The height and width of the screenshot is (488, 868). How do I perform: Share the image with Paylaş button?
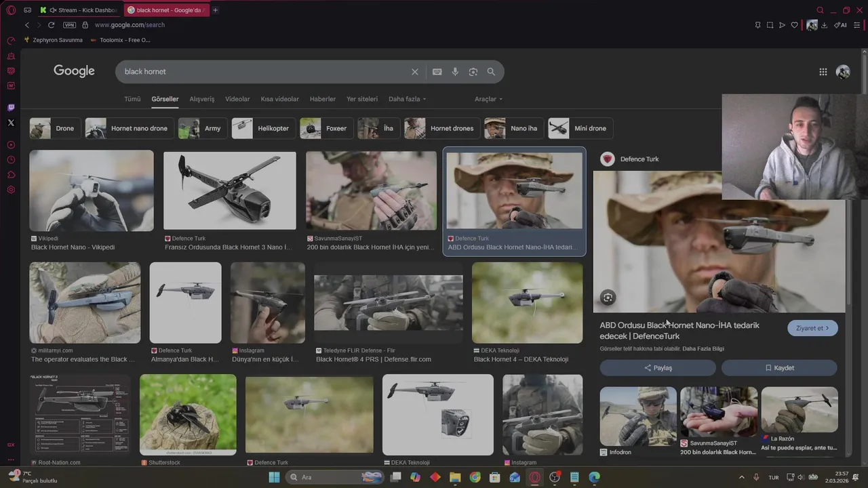coord(658,368)
